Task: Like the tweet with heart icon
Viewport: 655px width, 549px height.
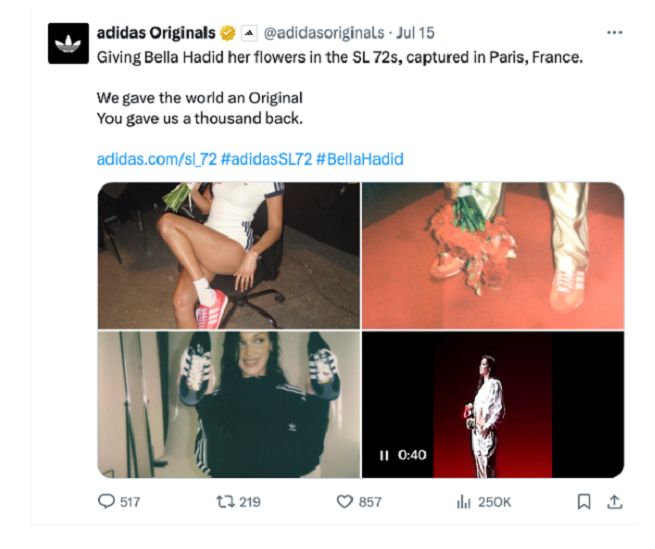Action: point(345,501)
